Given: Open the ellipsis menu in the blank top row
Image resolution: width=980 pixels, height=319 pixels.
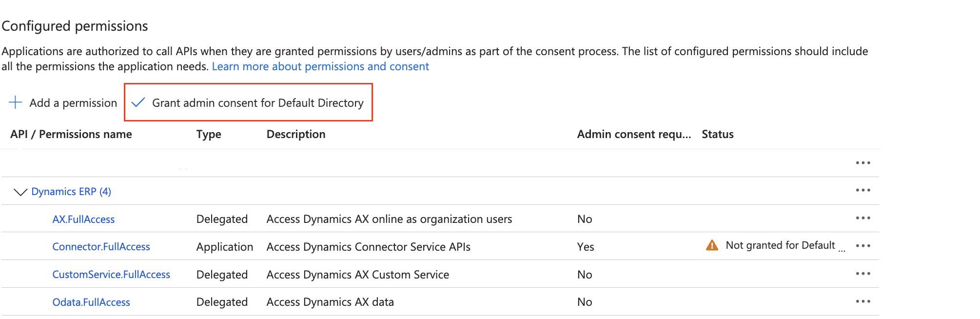Looking at the screenshot, I should (x=863, y=163).
